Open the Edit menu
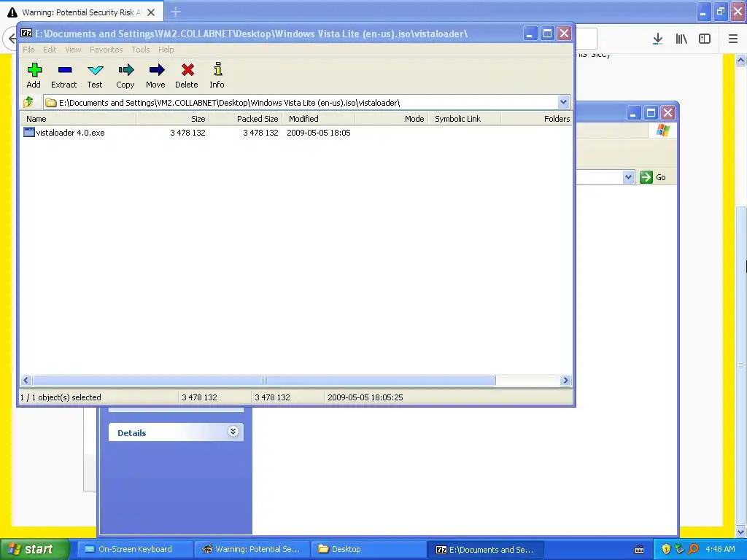The width and height of the screenshot is (747, 560). click(50, 50)
